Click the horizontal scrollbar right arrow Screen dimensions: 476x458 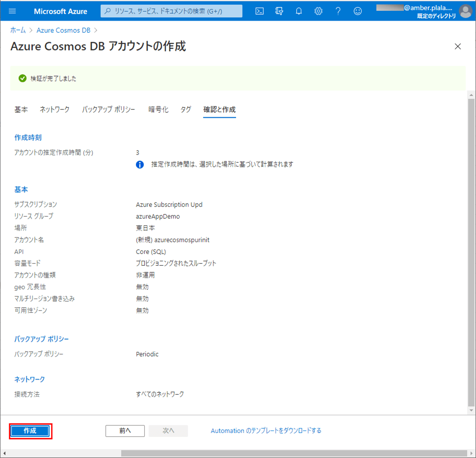(x=471, y=453)
